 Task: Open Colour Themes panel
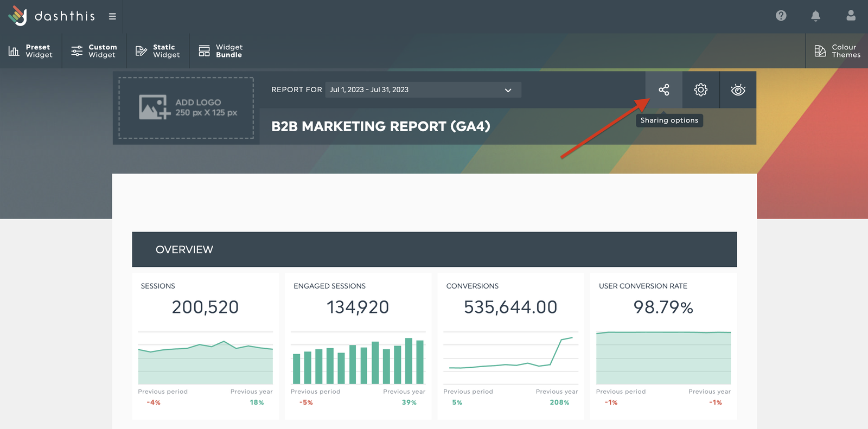pyautogui.click(x=837, y=51)
